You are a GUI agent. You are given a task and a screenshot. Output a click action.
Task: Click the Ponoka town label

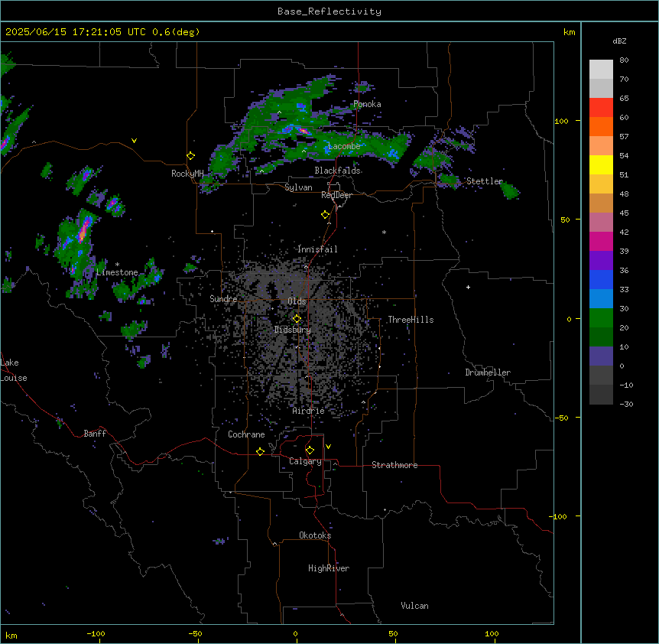pos(367,104)
